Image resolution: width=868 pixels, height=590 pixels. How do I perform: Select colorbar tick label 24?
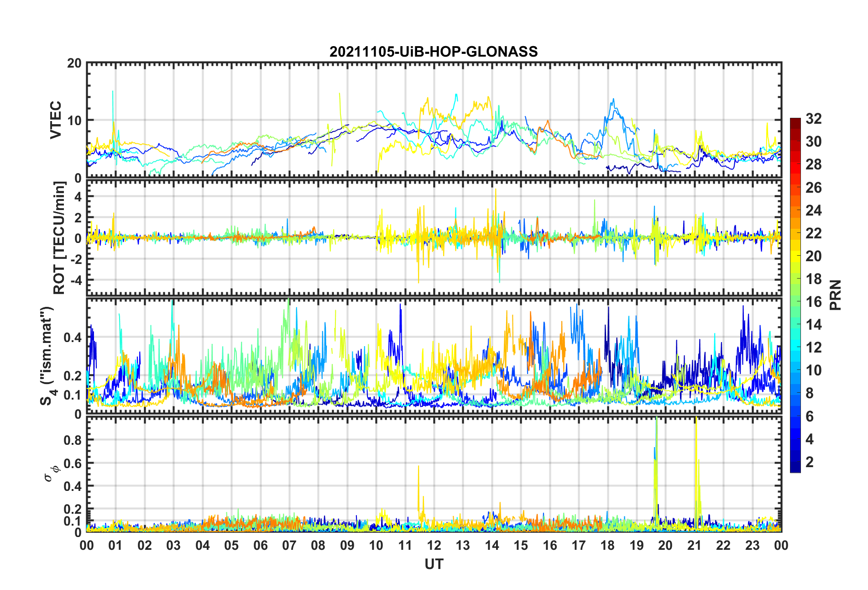coord(814,210)
